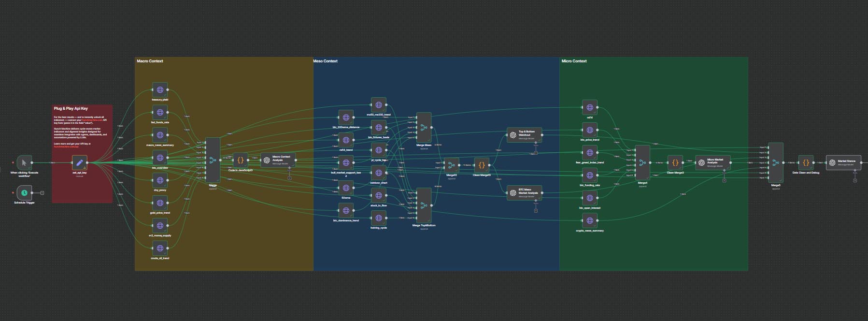Click the halving_cycle HTTP request node
The image size is (868, 321).
click(379, 218)
